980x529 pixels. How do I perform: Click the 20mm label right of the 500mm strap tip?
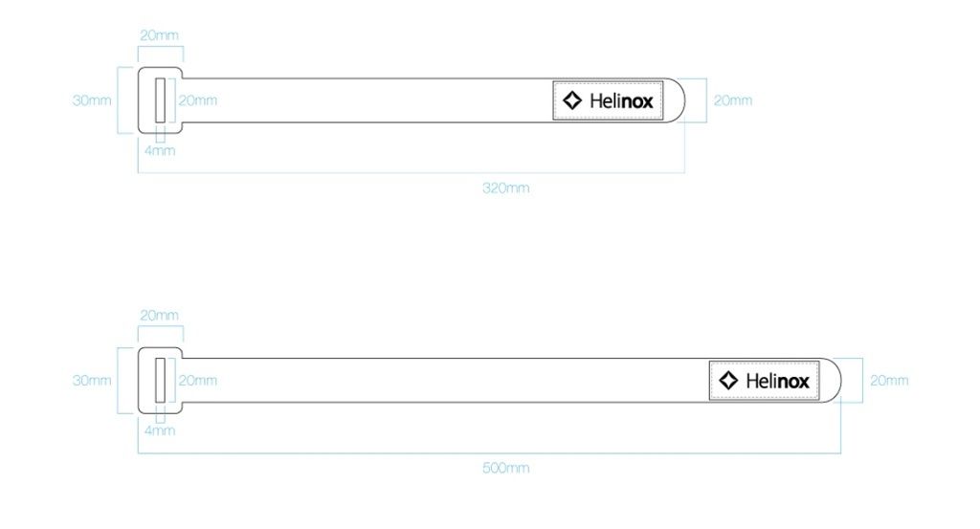889,381
